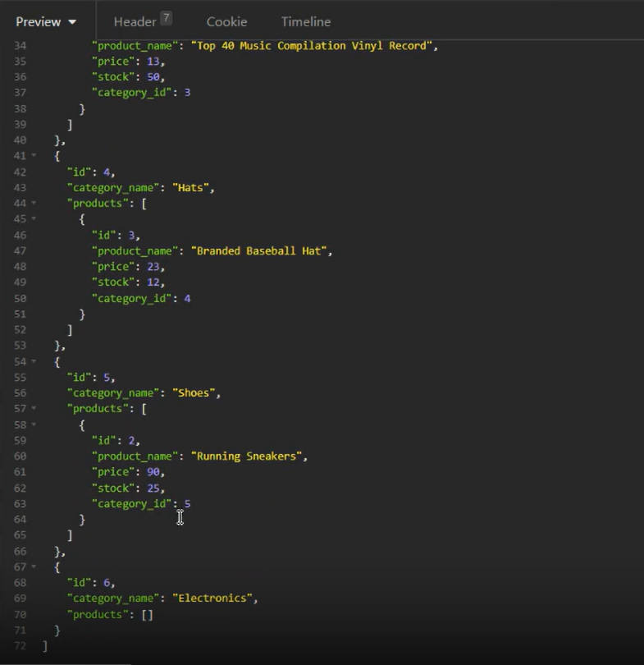
Task: Collapse the Branded Baseball Hat object at line 45
Action: pyautogui.click(x=34, y=219)
